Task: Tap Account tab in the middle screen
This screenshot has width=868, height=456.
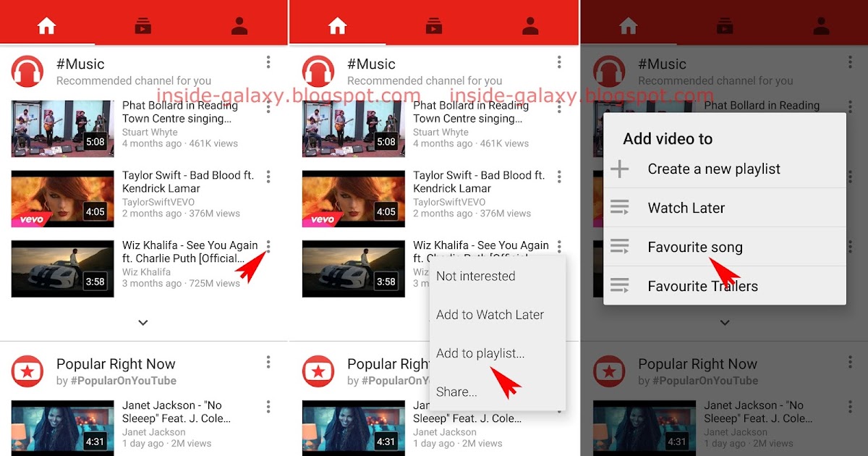Action: [x=530, y=26]
